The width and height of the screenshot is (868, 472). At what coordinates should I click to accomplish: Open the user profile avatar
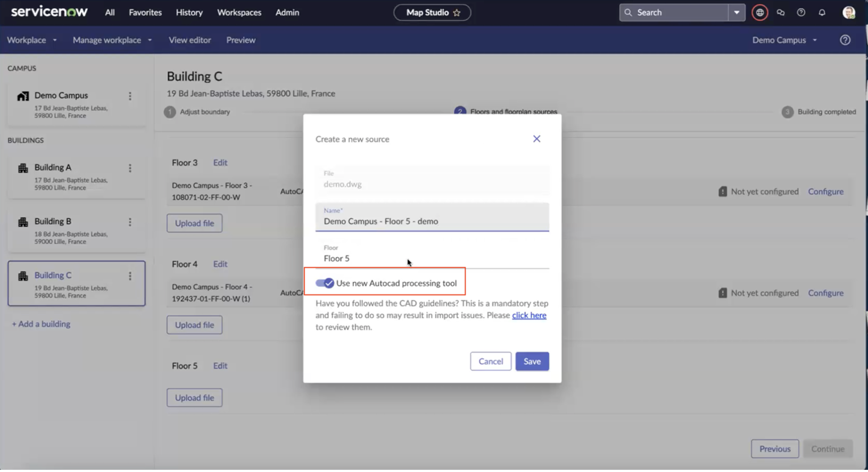(849, 12)
